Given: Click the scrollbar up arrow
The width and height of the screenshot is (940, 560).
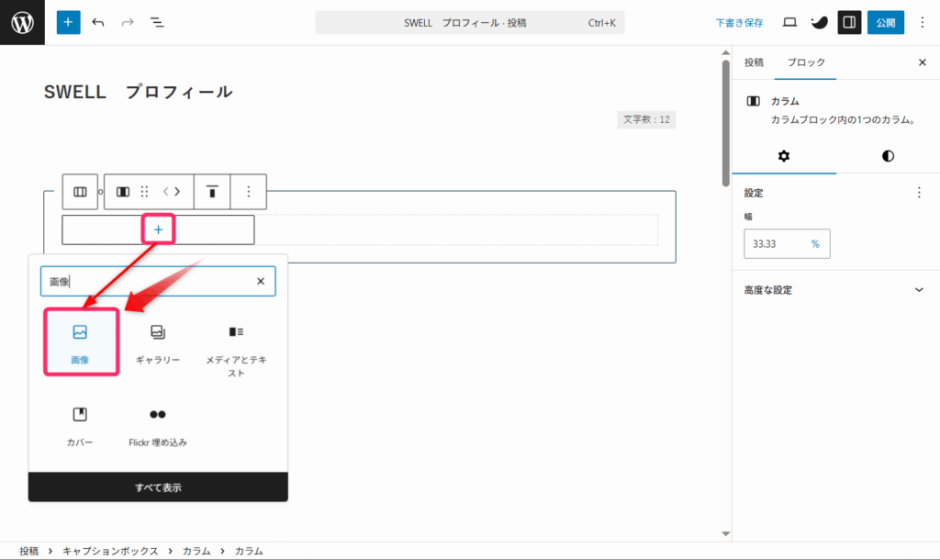Looking at the screenshot, I should [726, 52].
